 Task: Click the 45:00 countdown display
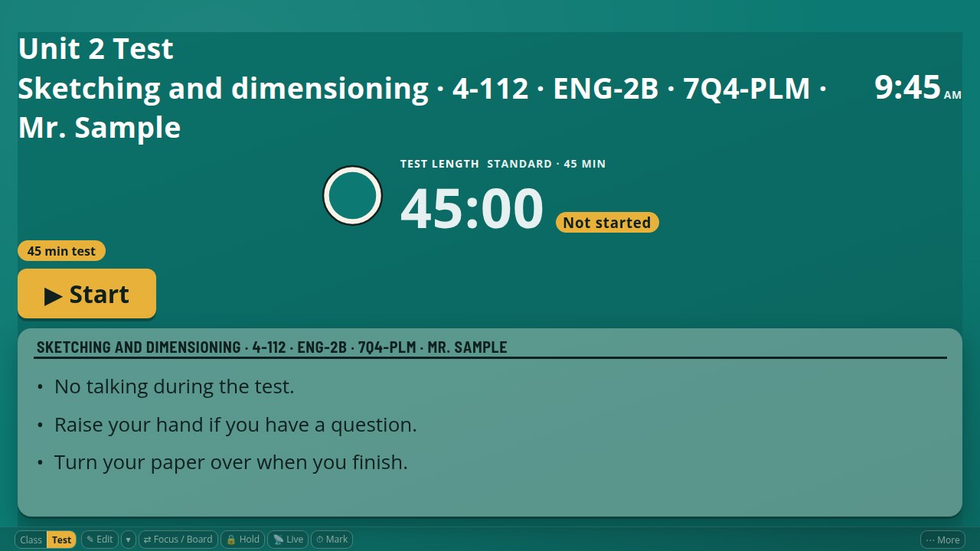(x=472, y=208)
